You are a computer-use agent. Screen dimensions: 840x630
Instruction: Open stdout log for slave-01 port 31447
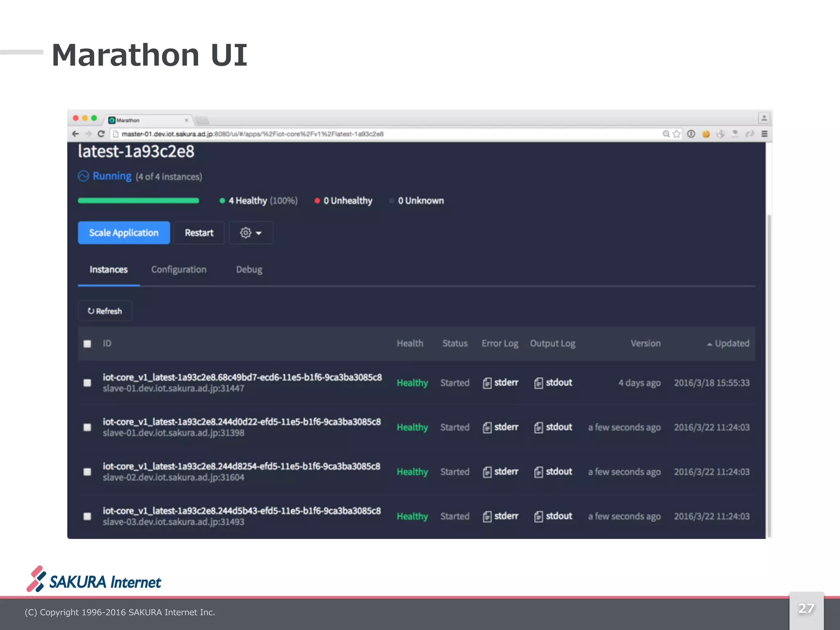[553, 383]
